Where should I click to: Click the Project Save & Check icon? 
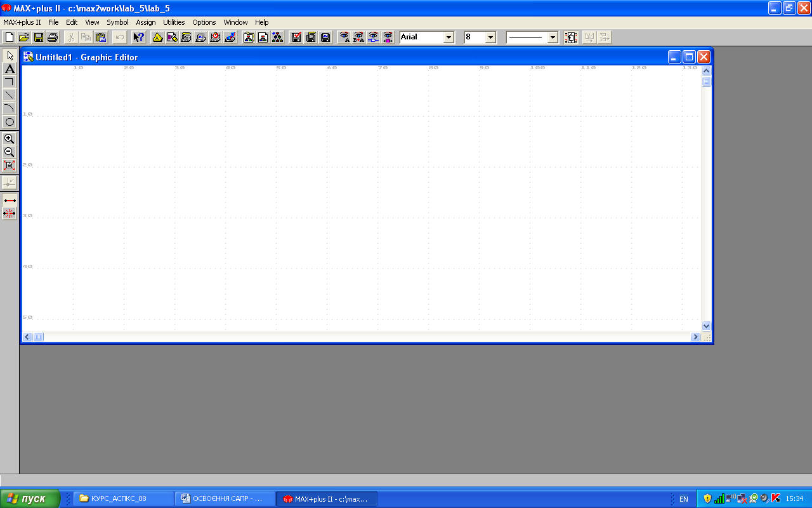point(296,37)
